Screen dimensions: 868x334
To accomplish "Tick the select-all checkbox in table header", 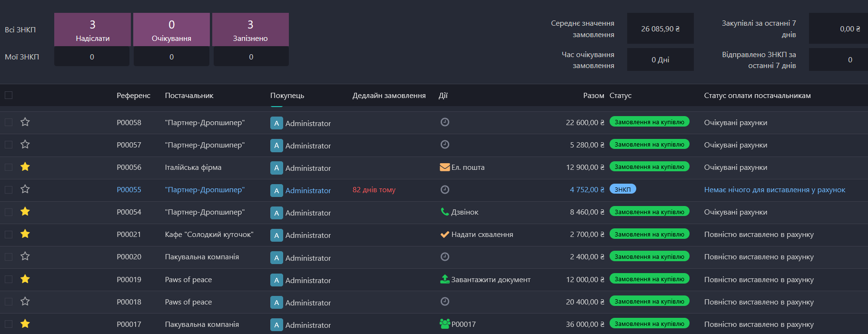I will coord(9,95).
